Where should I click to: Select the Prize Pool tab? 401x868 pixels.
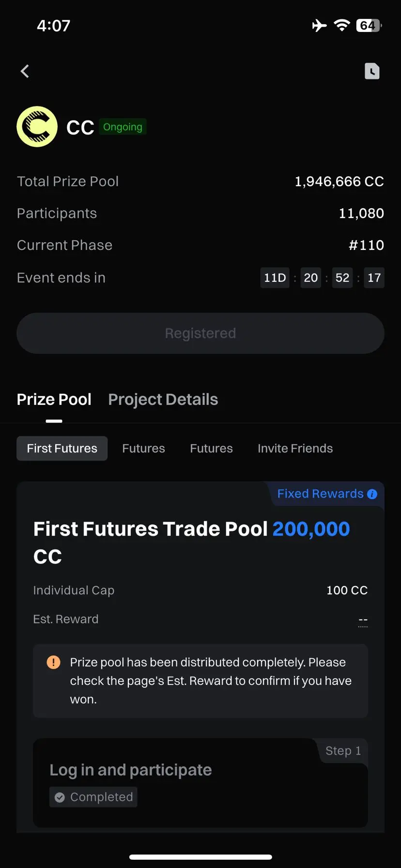54,399
